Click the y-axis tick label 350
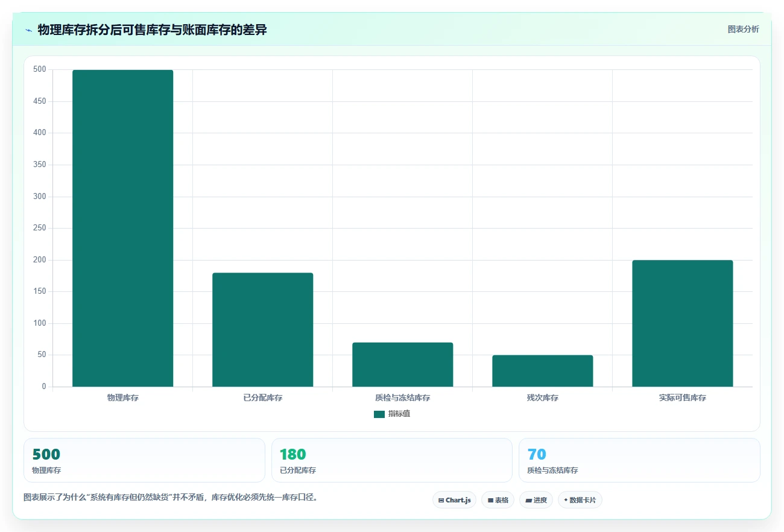784x532 pixels. pos(40,165)
